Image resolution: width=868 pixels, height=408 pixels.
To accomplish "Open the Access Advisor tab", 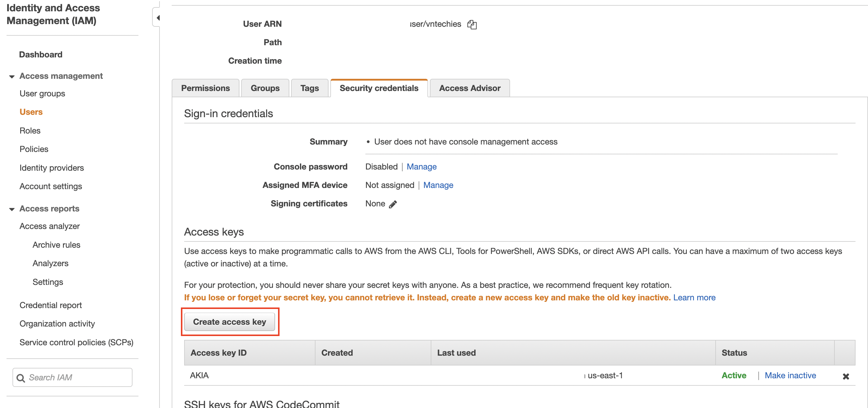I will click(469, 88).
